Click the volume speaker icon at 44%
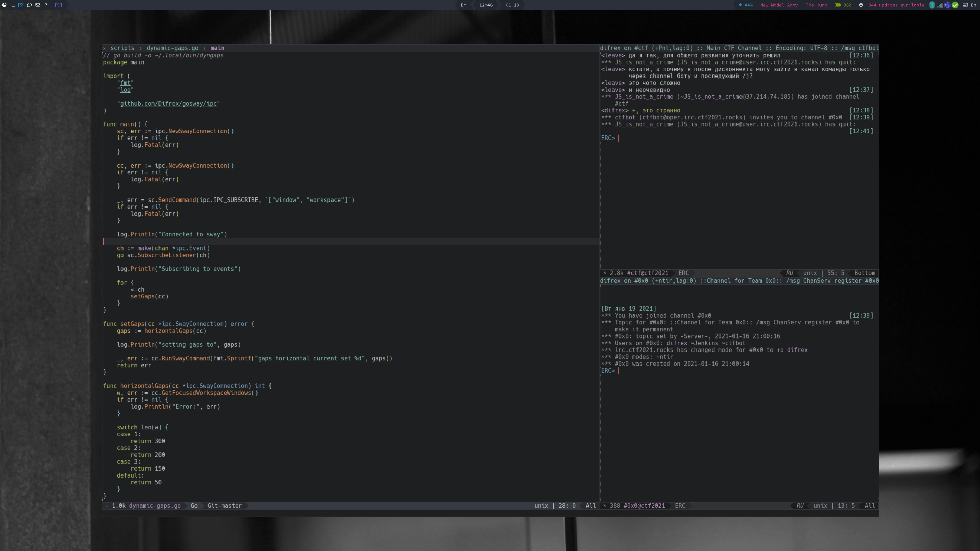The height and width of the screenshot is (551, 980). (x=740, y=5)
